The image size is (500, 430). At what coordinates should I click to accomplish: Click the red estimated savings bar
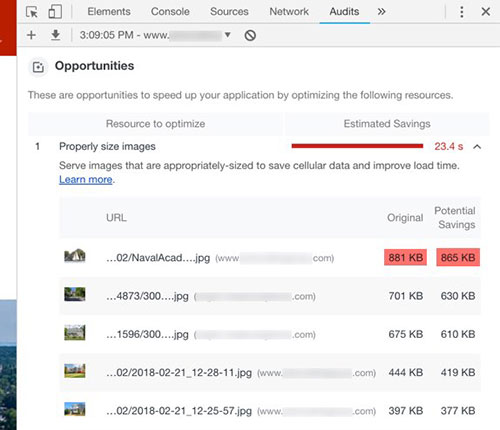point(357,146)
